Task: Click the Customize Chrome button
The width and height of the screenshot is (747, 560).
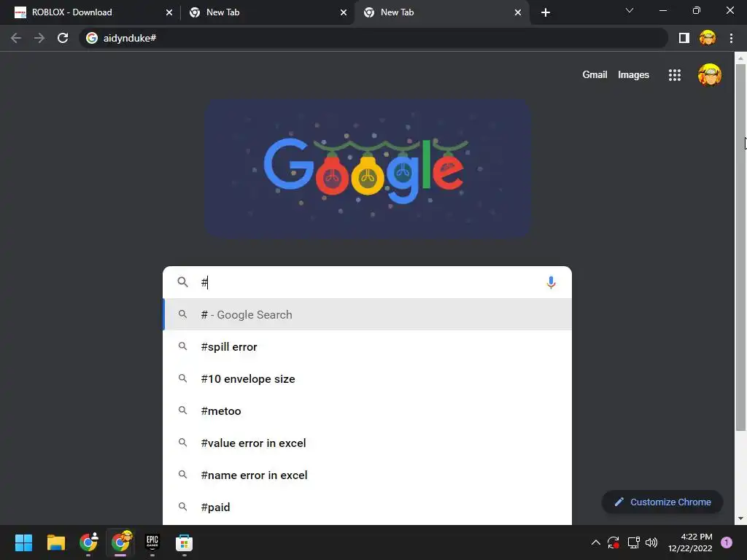Action: (x=662, y=502)
